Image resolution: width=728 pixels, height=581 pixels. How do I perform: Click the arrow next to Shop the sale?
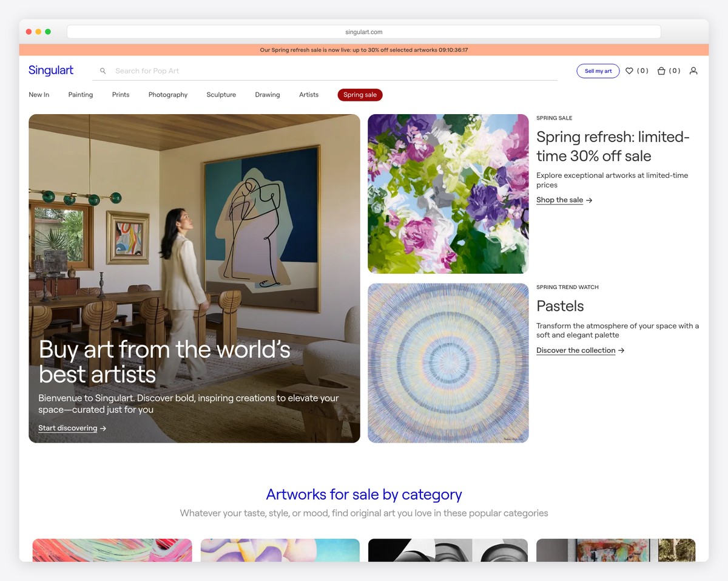point(589,200)
